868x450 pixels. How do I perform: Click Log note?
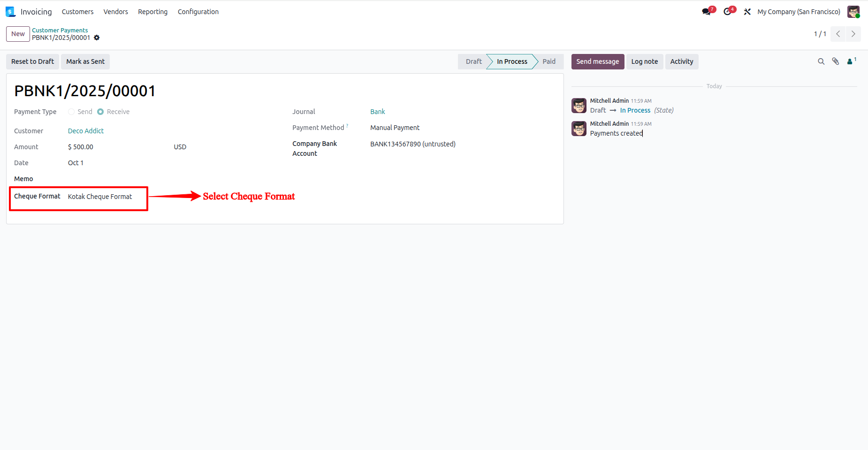click(x=645, y=61)
